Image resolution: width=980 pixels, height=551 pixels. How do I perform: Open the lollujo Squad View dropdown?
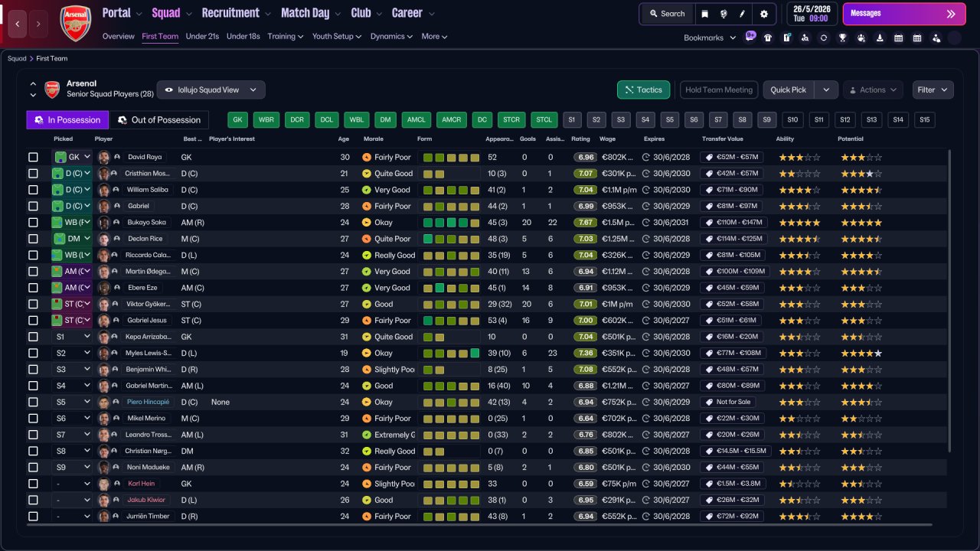point(211,90)
